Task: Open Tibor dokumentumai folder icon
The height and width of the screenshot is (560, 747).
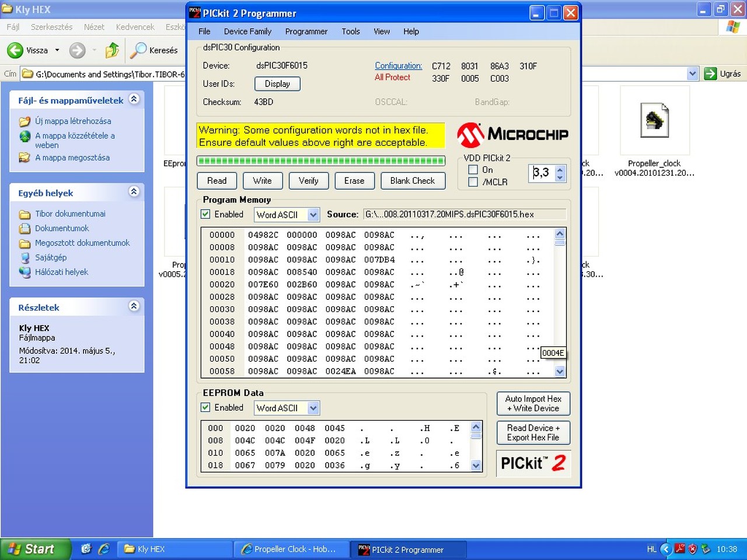Action: pos(25,214)
